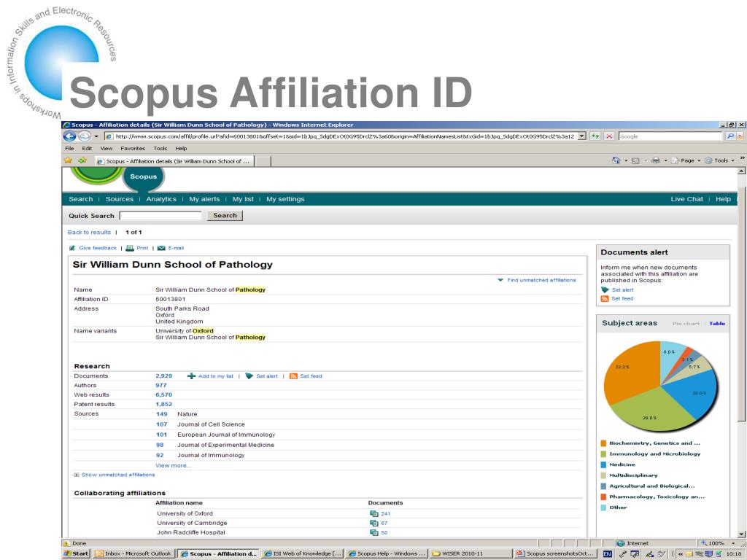Image resolution: width=747 pixels, height=560 pixels.
Task: Click the documents icon beside 241 for University of Oxford
Action: point(374,514)
